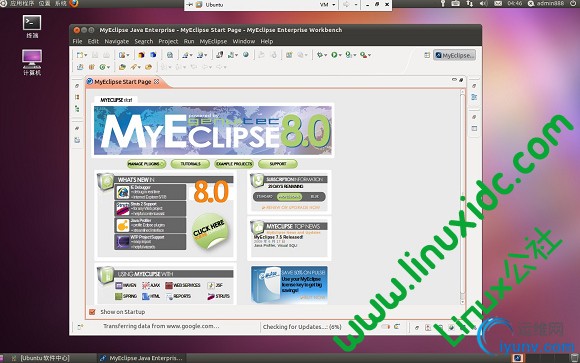Launch Firefox from the top panel
This screenshot has width=580, height=363.
coord(74,3)
